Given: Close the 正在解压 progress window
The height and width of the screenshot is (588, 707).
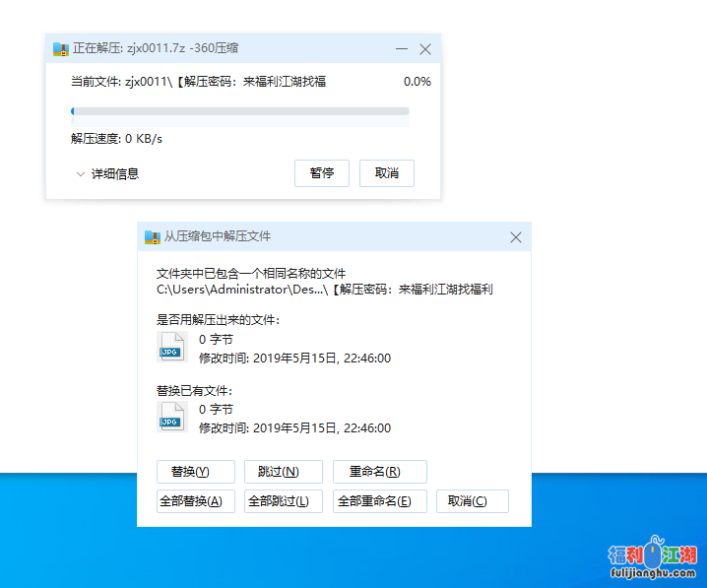Looking at the screenshot, I should [425, 48].
